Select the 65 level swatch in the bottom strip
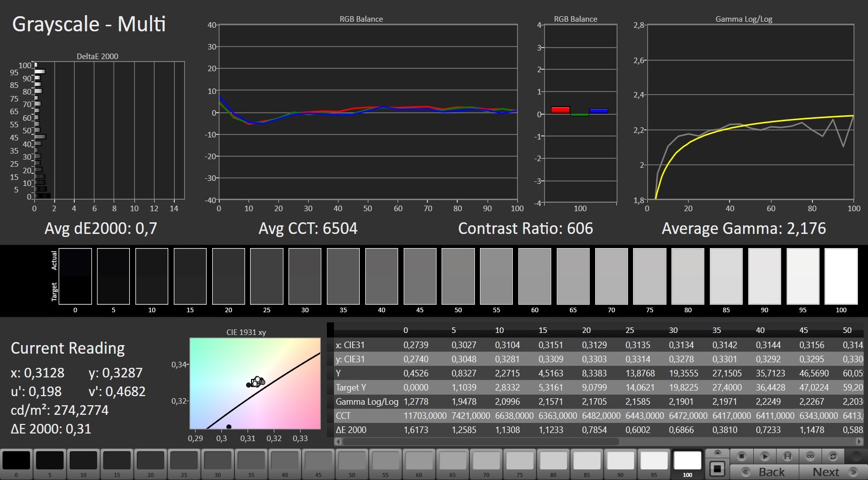This screenshot has height=480, width=868. click(452, 463)
